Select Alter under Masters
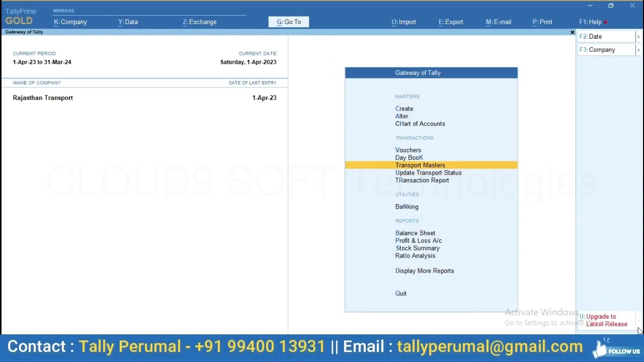This screenshot has height=362, width=644. [x=401, y=116]
